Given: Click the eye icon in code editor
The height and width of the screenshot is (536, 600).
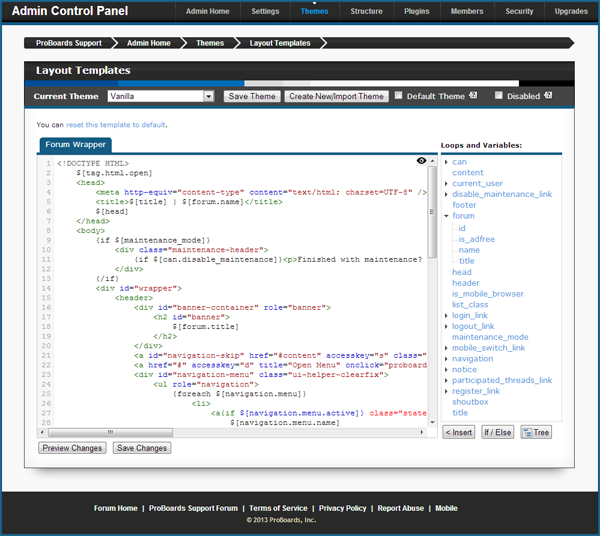Looking at the screenshot, I should [421, 161].
